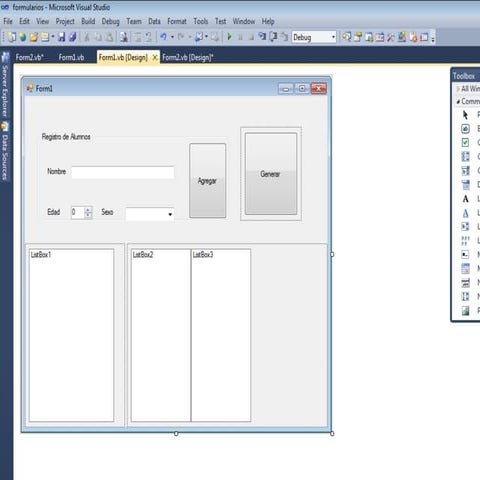Image resolution: width=480 pixels, height=480 pixels.
Task: Select the ListView control in Toolbox
Action: [x=465, y=241]
